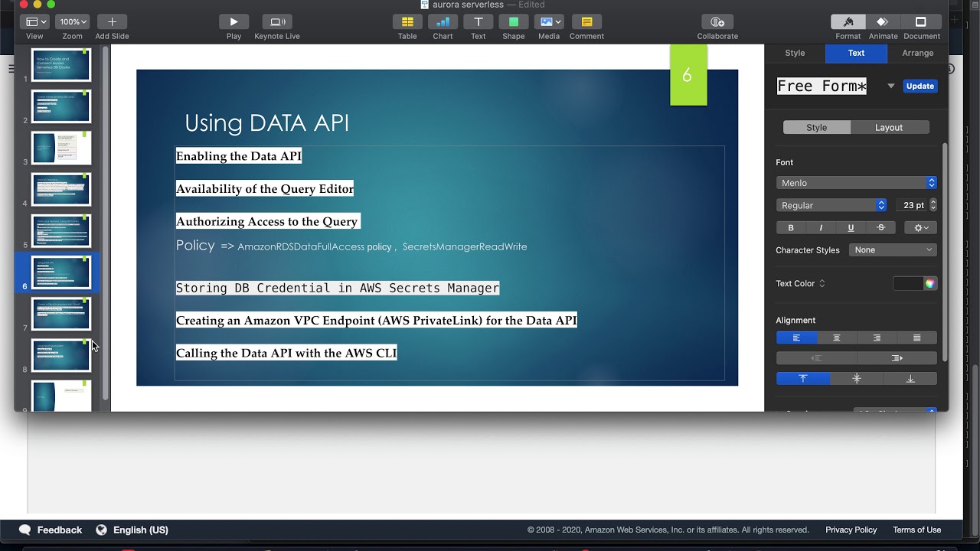Align text to middle vertically
This screenshot has width=980, height=551.
coord(857,379)
